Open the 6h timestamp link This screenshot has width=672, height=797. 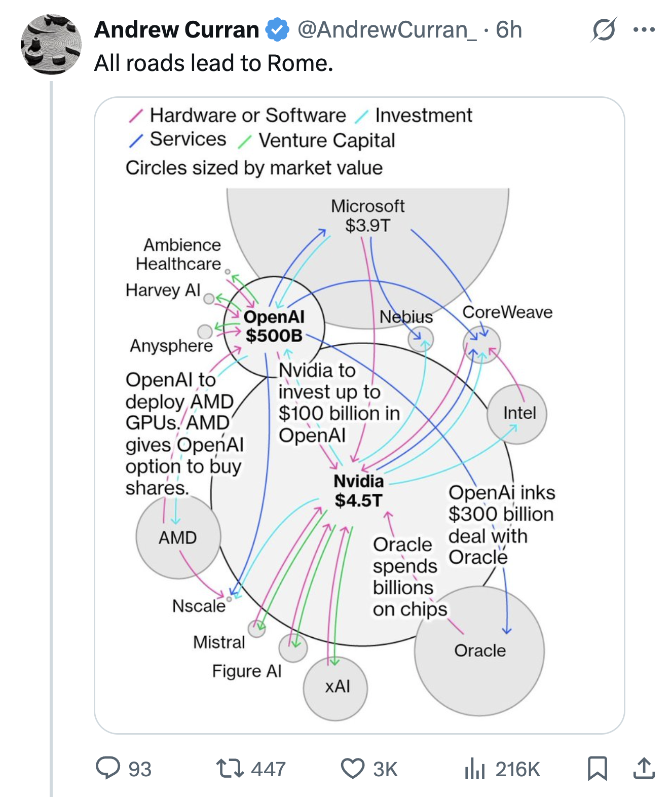tap(509, 30)
